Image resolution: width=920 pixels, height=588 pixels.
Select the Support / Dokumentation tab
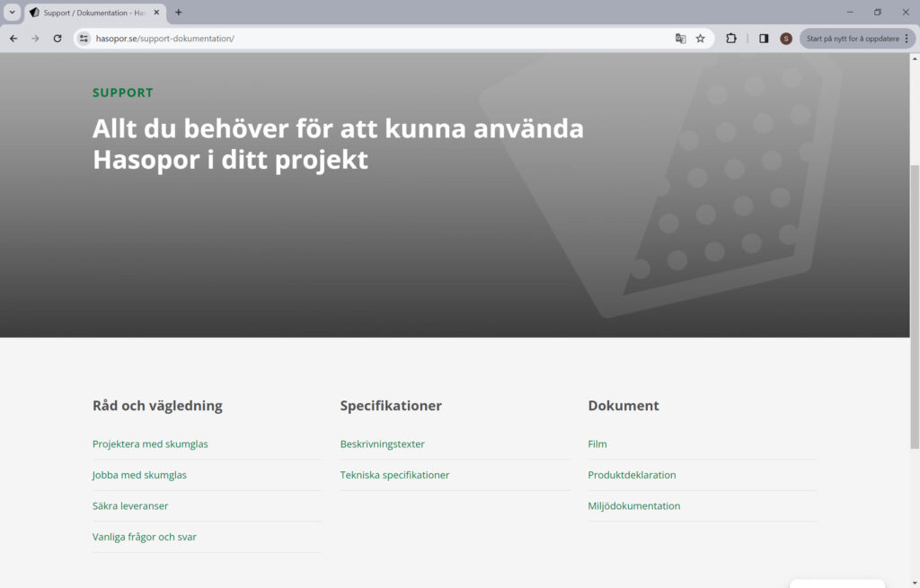tap(93, 13)
